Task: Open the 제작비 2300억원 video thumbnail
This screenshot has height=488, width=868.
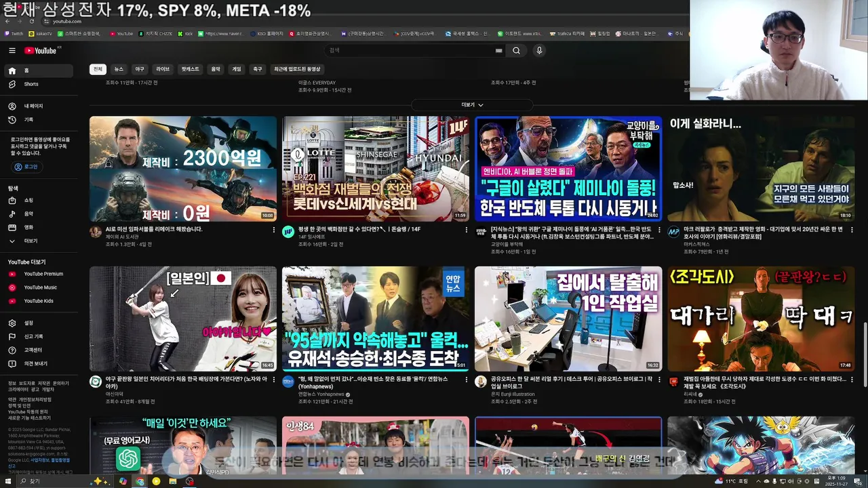Action: click(x=183, y=169)
